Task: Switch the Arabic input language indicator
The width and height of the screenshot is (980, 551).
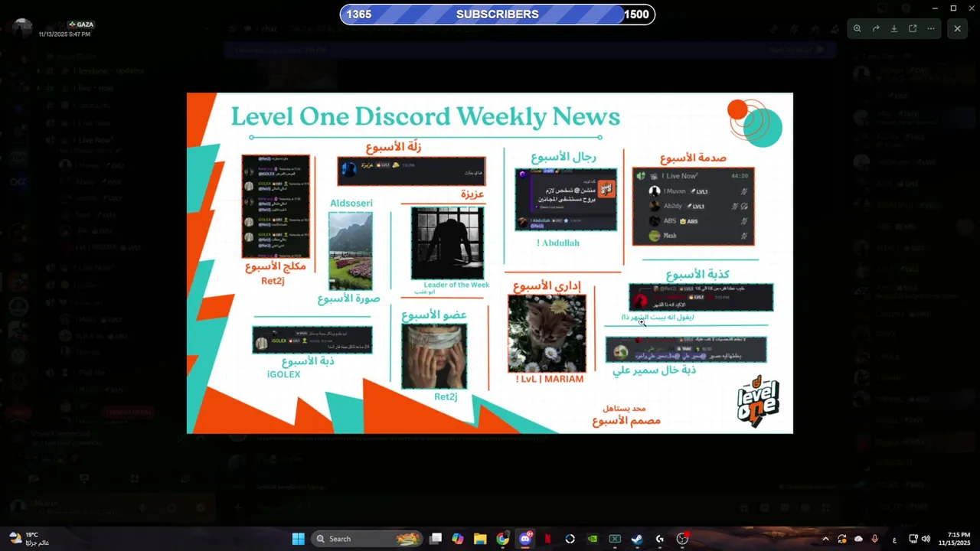Action: [894, 539]
